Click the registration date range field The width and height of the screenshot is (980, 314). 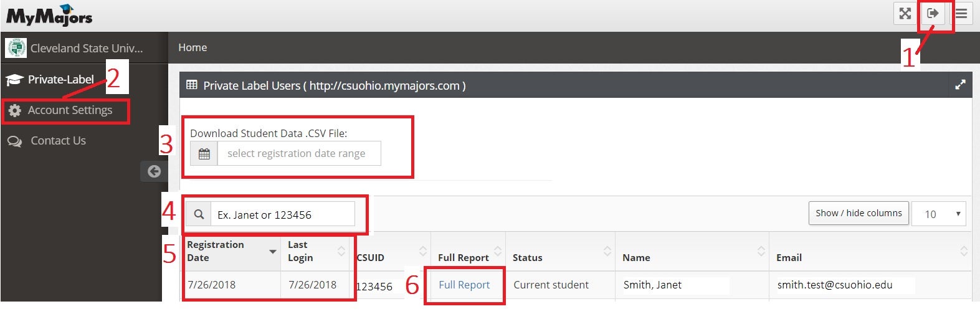click(x=299, y=154)
